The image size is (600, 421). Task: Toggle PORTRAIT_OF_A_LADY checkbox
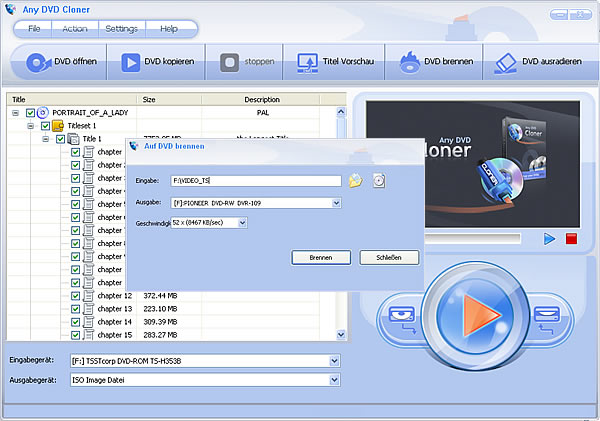pos(30,113)
